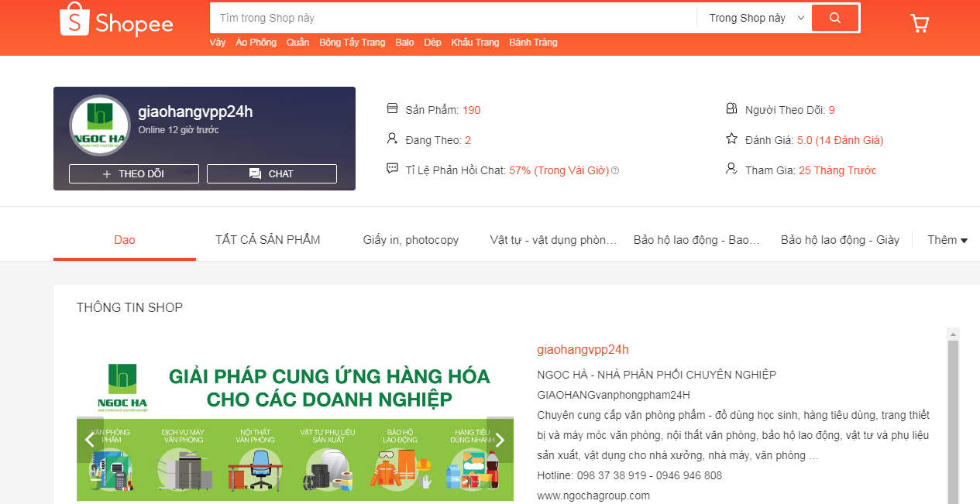Click the Balo suggested keyword
Image resolution: width=980 pixels, height=504 pixels.
pyautogui.click(x=404, y=43)
